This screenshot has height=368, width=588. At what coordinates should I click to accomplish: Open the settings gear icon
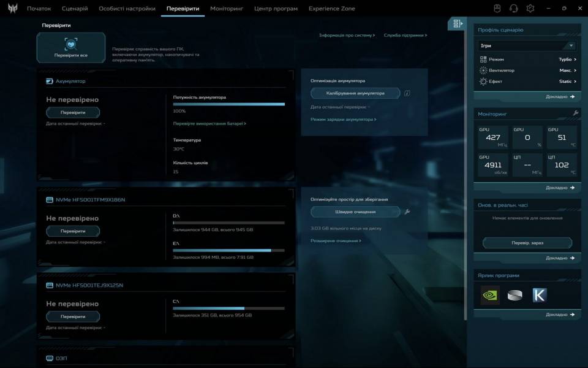(530, 9)
